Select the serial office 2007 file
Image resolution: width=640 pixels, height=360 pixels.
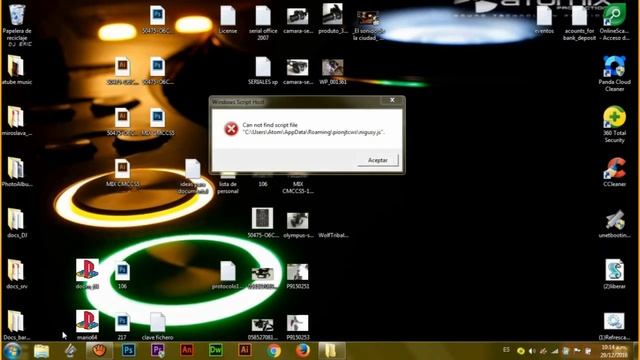[x=263, y=16]
